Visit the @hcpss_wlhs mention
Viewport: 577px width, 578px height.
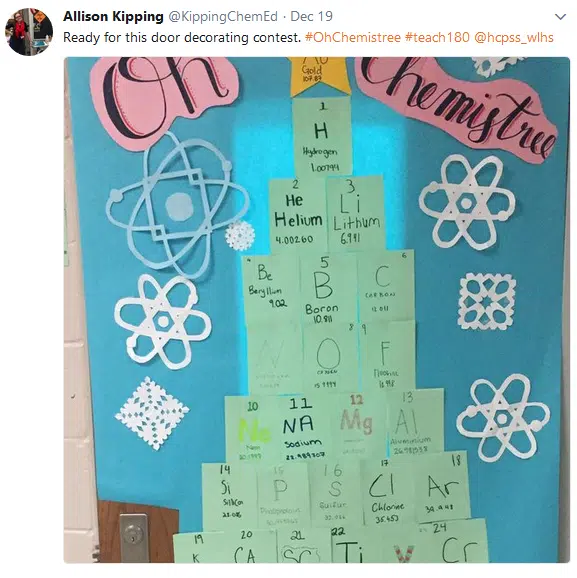pyautogui.click(x=514, y=38)
